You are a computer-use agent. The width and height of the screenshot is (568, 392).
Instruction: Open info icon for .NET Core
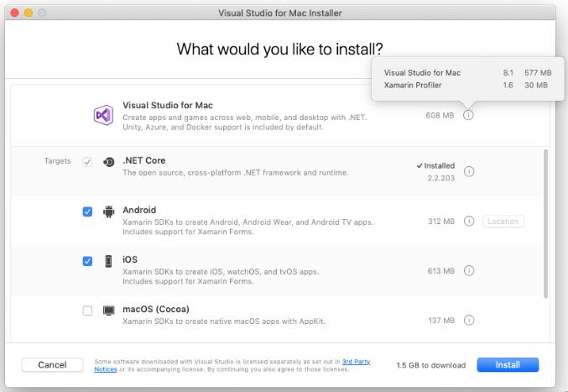click(469, 171)
